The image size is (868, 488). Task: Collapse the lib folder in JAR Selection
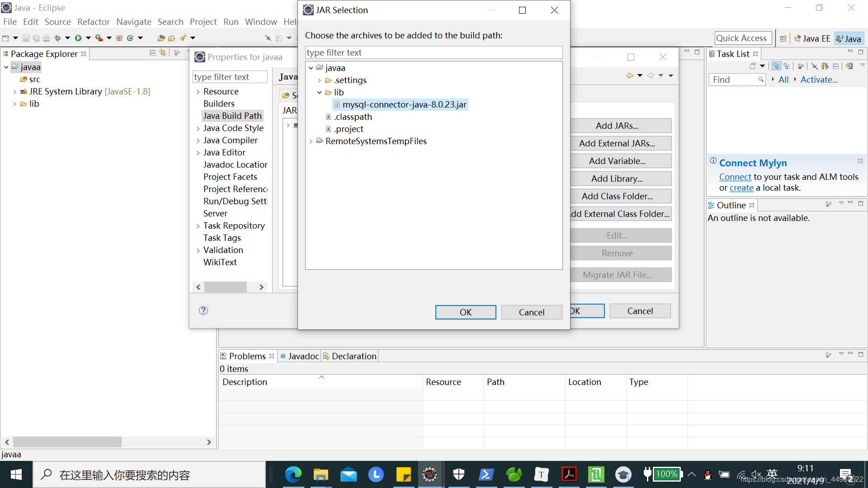[320, 93]
